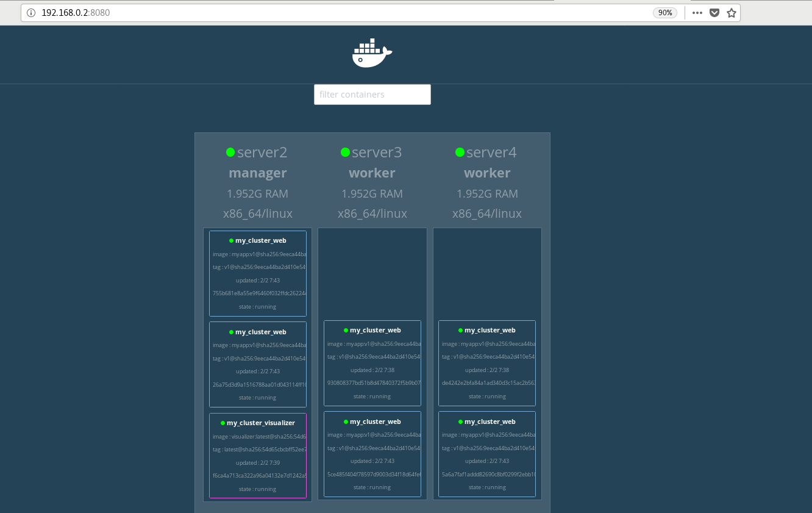This screenshot has width=812, height=513.
Task: Click the tag latest@sha256 line
Action: 260,450
